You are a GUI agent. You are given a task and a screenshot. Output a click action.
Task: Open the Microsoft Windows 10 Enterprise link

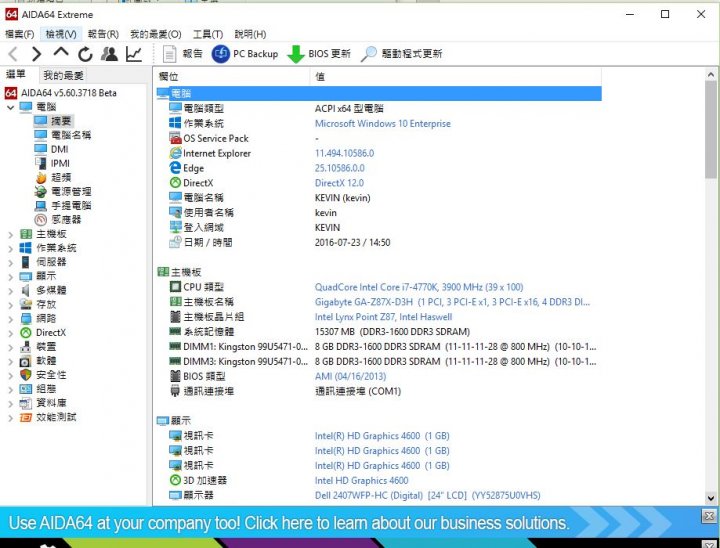(382, 124)
